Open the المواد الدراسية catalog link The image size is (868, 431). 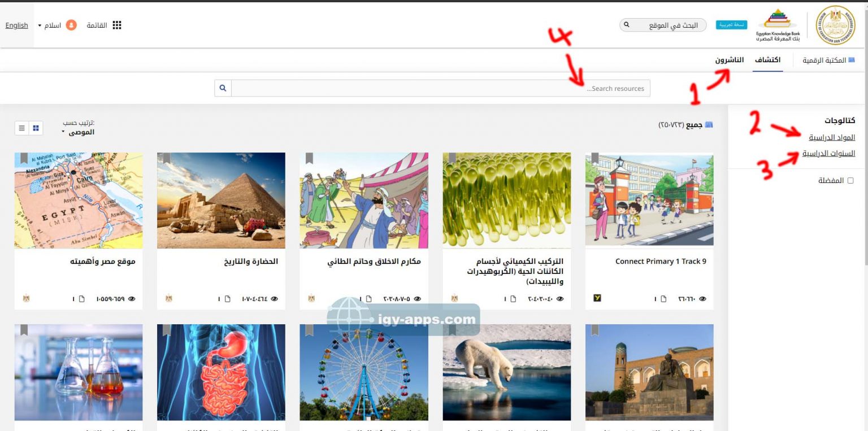[831, 137]
